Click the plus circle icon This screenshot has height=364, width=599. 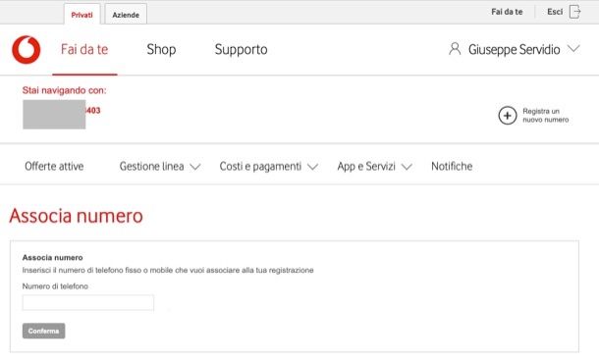508,115
